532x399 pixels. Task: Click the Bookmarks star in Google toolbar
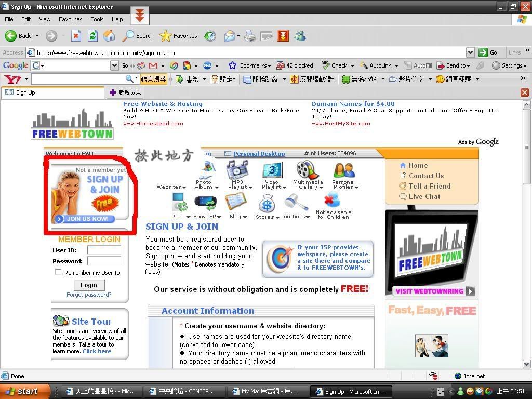[x=232, y=65]
